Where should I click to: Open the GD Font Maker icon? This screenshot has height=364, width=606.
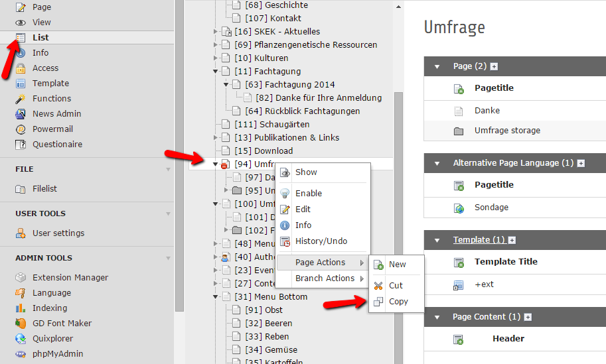click(21, 323)
